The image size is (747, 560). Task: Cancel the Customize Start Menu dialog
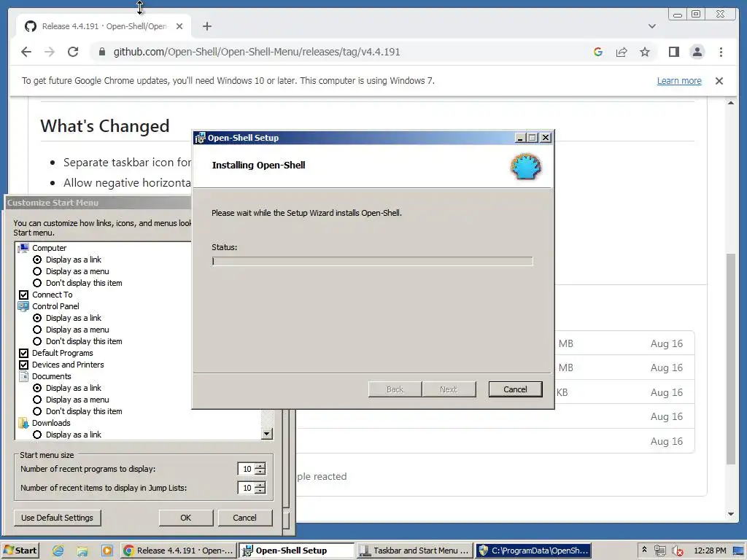coord(245,518)
